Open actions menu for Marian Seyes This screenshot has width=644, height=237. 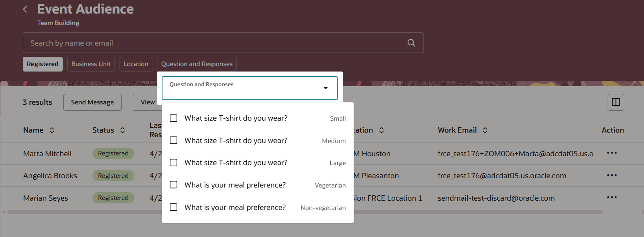[612, 198]
